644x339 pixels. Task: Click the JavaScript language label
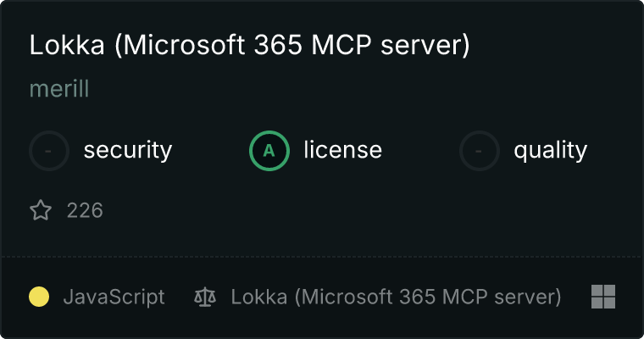114,297
